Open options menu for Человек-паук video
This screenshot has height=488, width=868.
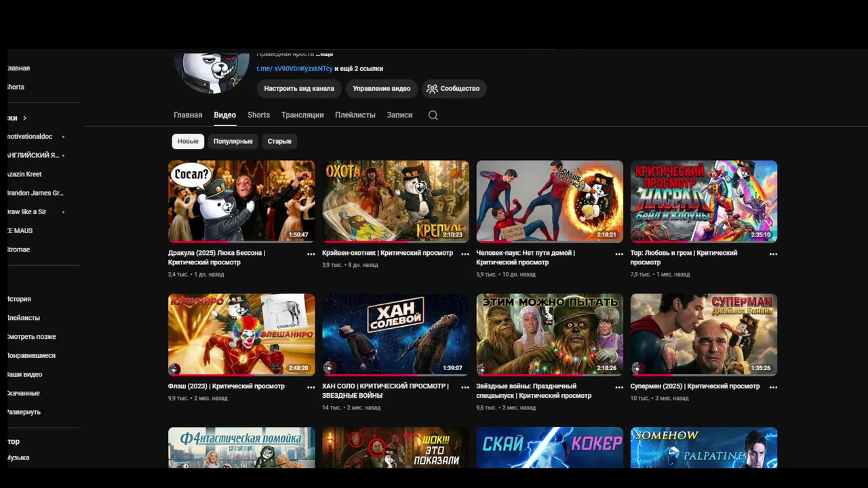coord(619,254)
